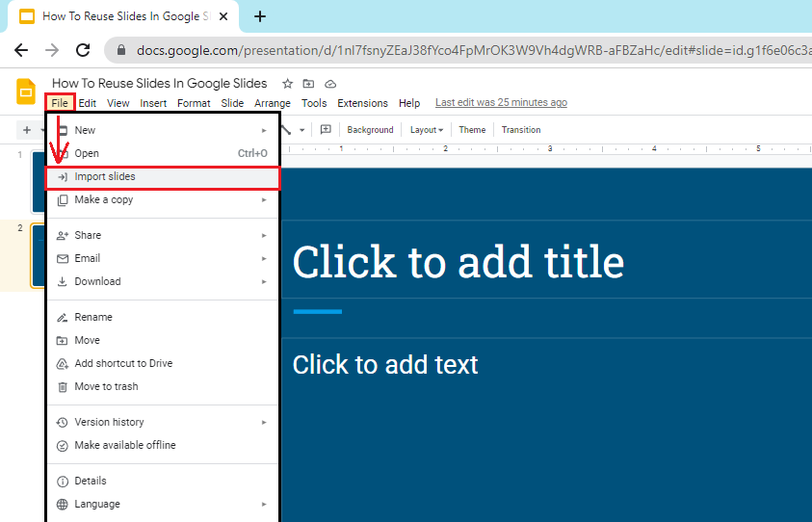This screenshot has height=522, width=812.
Task: Expand the Email submenu arrow
Action: 264,258
